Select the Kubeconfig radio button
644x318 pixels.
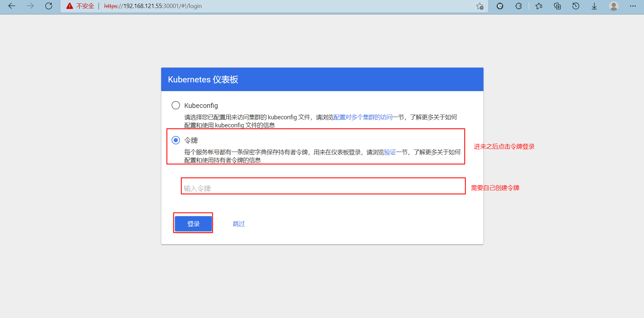(176, 105)
